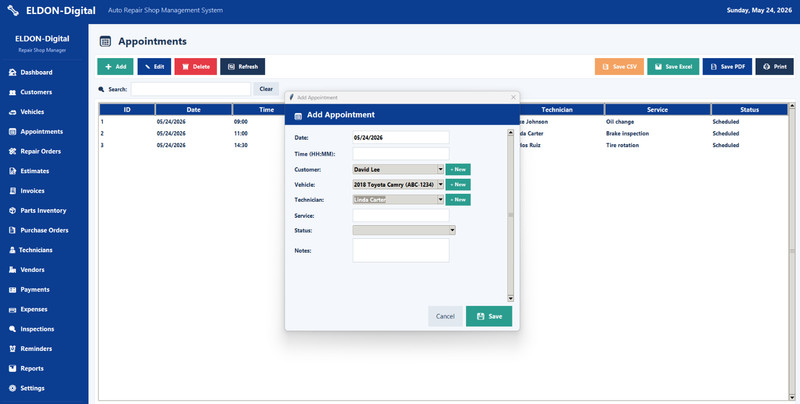
Task: Click the calendar icon beside Appointments heading
Action: (105, 42)
